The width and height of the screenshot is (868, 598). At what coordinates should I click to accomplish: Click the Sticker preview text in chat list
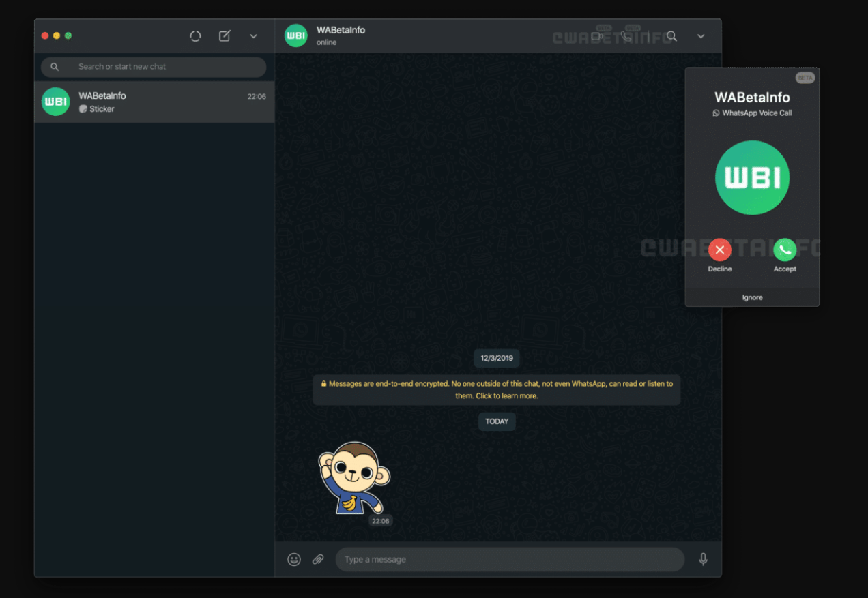click(102, 109)
